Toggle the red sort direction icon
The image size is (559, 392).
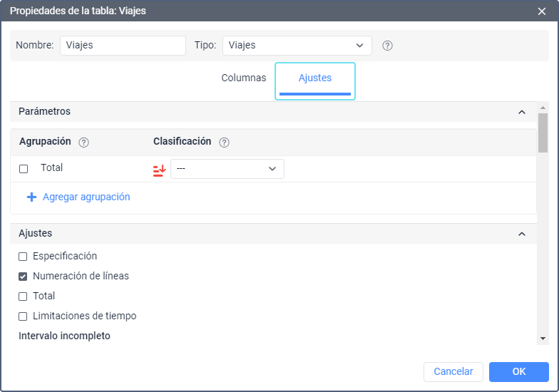(x=160, y=171)
